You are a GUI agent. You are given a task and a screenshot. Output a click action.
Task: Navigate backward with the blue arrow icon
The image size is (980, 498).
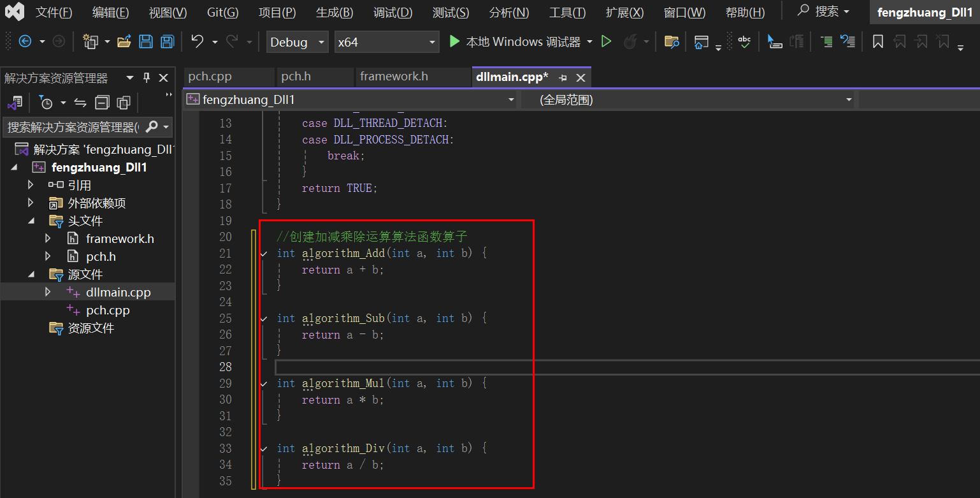(25, 41)
